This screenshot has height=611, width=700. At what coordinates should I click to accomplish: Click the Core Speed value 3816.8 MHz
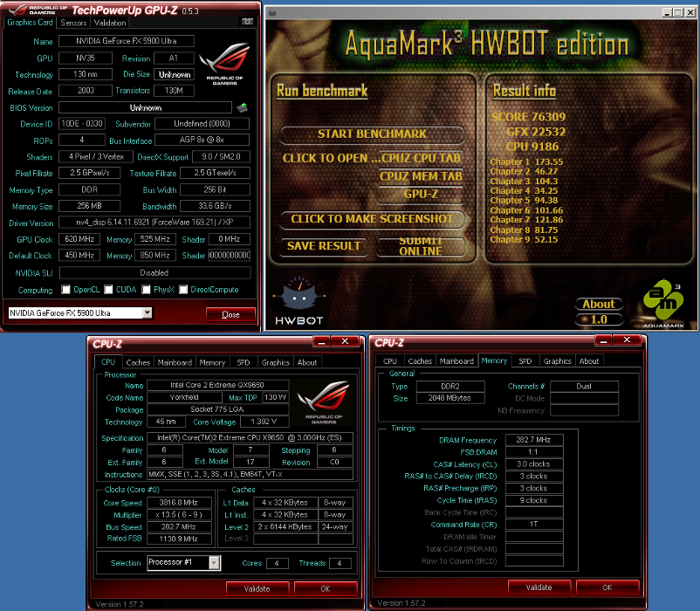pyautogui.click(x=179, y=503)
